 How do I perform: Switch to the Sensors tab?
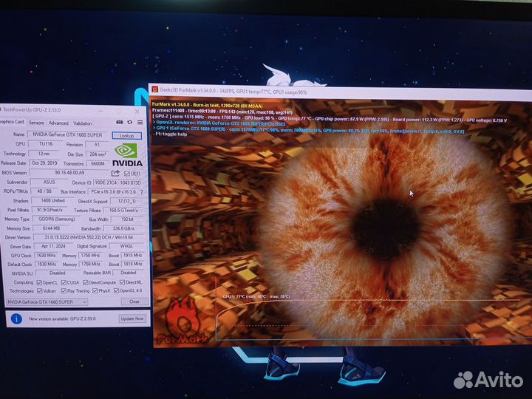[36, 123]
